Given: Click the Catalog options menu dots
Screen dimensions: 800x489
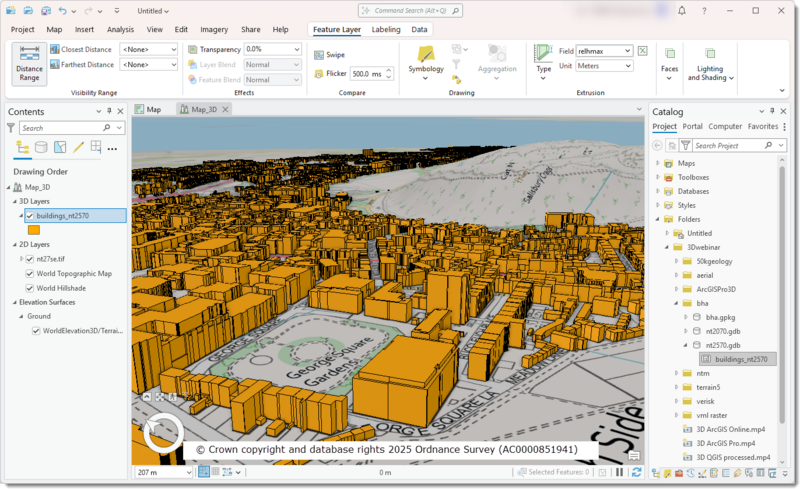Looking at the screenshot, I should (x=785, y=127).
